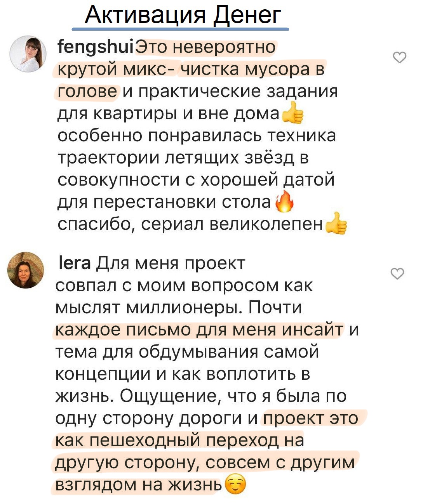Tap the heart on lera's comment
437x504 pixels.
397,274
